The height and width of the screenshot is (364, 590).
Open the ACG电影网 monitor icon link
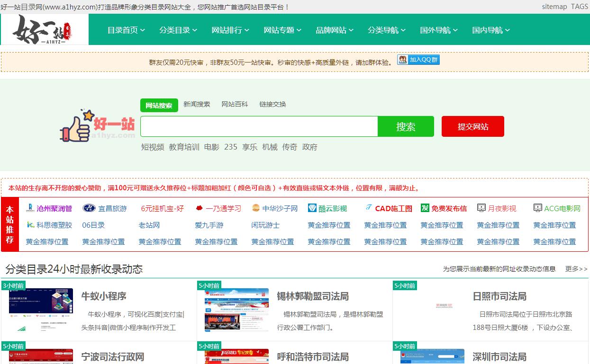click(x=557, y=208)
